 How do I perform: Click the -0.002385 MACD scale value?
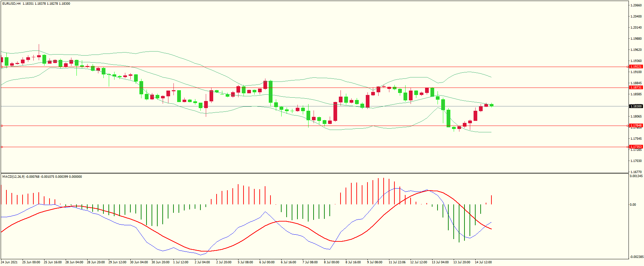pos(637,257)
